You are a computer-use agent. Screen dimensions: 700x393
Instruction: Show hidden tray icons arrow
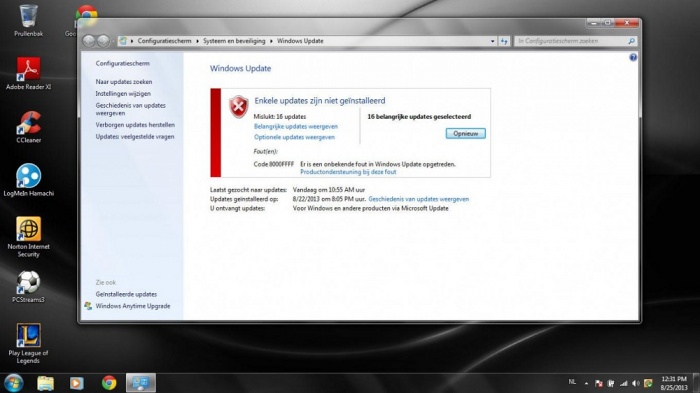point(586,383)
